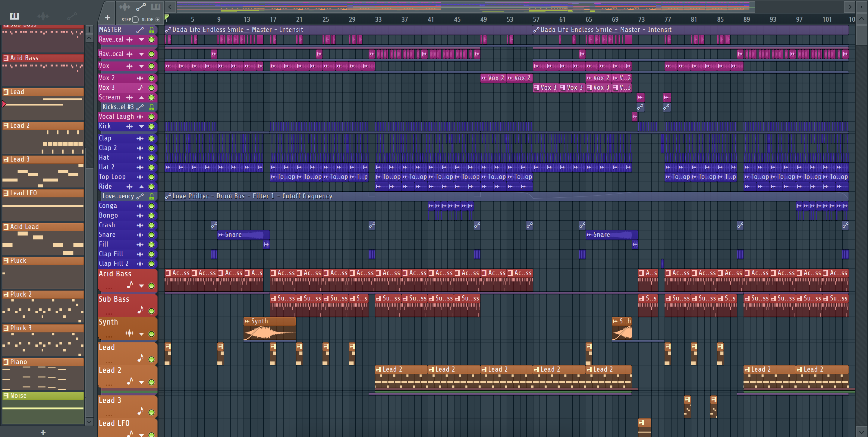Expand the Rave..cal track group arrow
Screen dimensions: 868x437
[142, 40]
